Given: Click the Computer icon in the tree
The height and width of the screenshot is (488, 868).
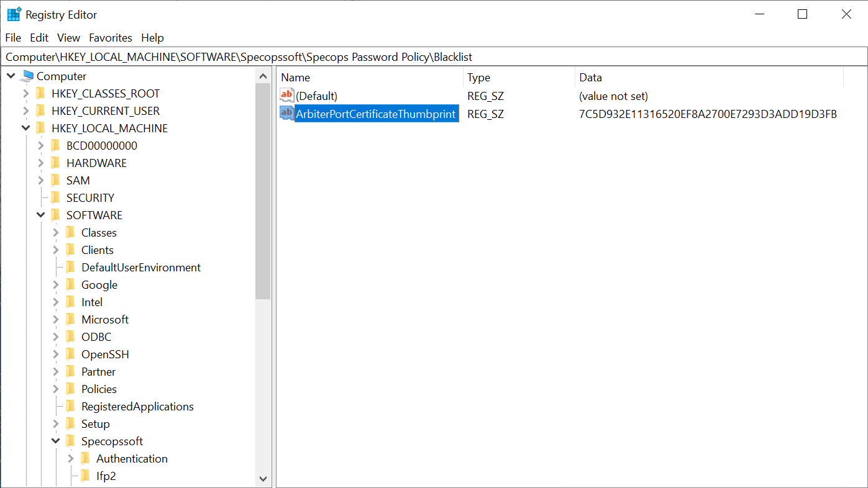Looking at the screenshot, I should tap(27, 76).
